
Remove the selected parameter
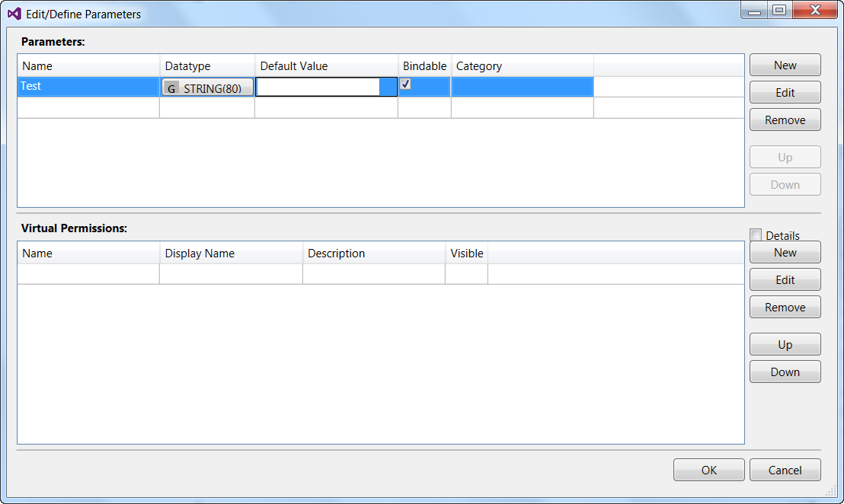(x=785, y=120)
